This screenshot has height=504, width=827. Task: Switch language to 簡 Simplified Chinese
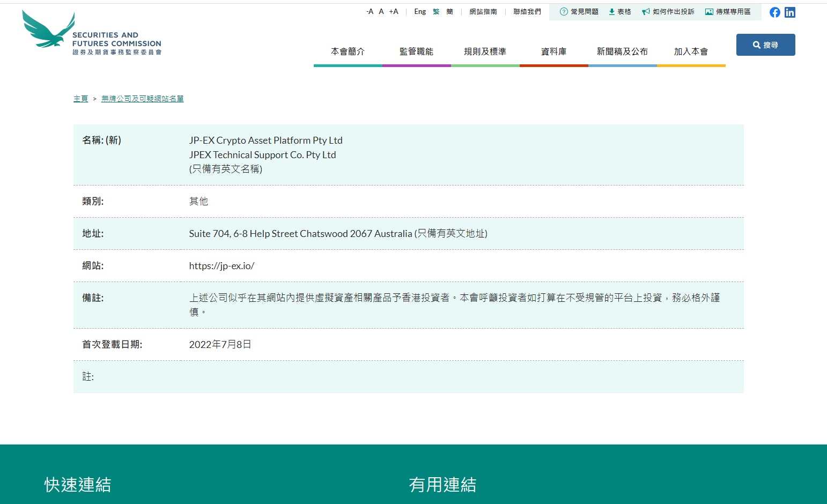(x=448, y=11)
